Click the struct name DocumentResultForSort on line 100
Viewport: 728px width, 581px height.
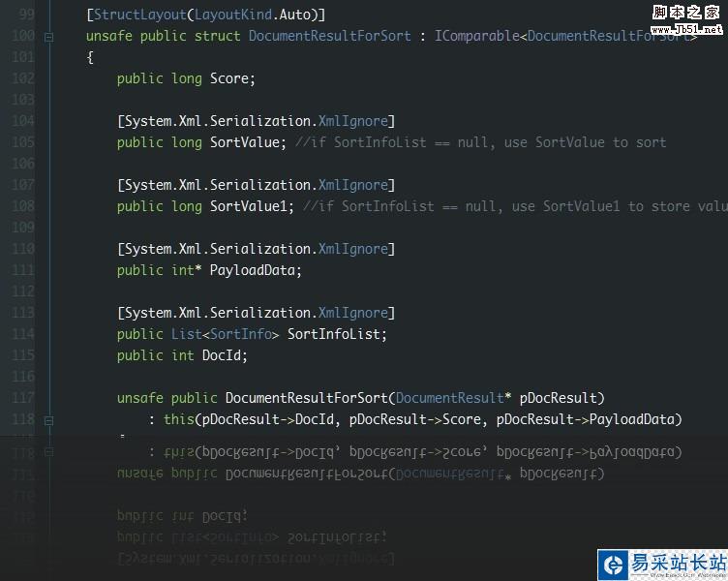pos(330,36)
